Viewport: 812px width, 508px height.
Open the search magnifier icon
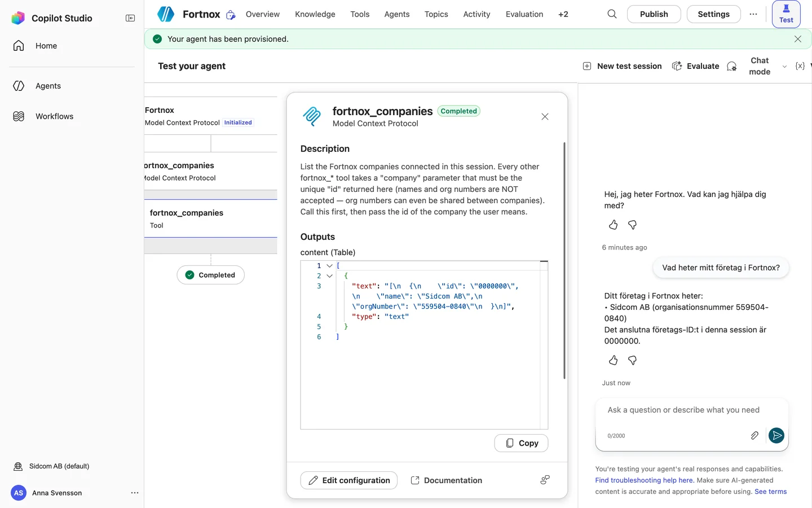612,14
